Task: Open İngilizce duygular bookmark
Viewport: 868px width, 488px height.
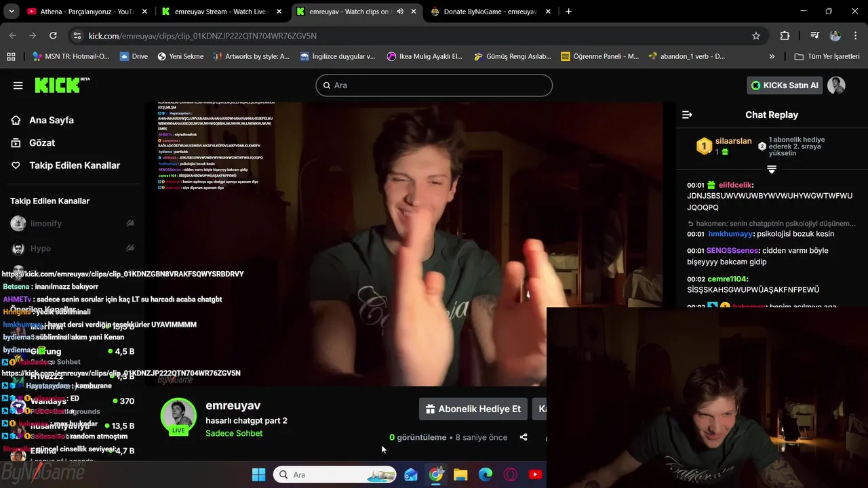Action: click(x=338, y=56)
